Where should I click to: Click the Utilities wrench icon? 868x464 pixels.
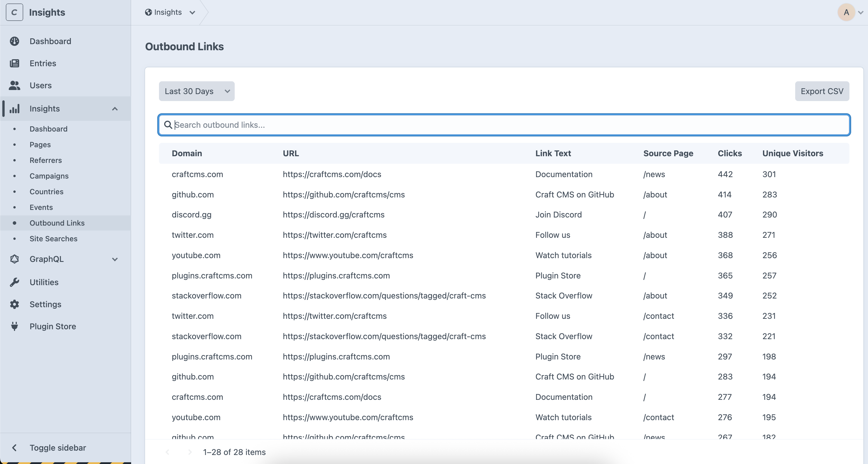[15, 282]
